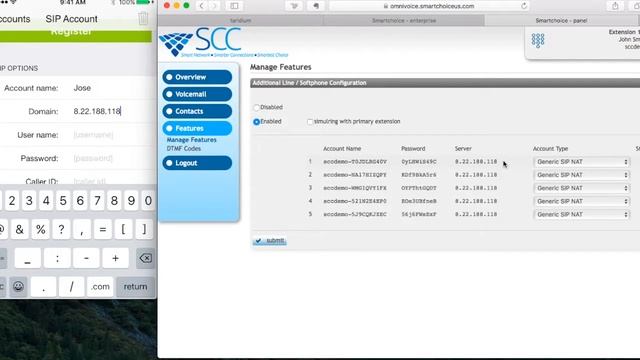Tap the colon key on keyboard
Screen dimensions: 640x360
point(57,258)
